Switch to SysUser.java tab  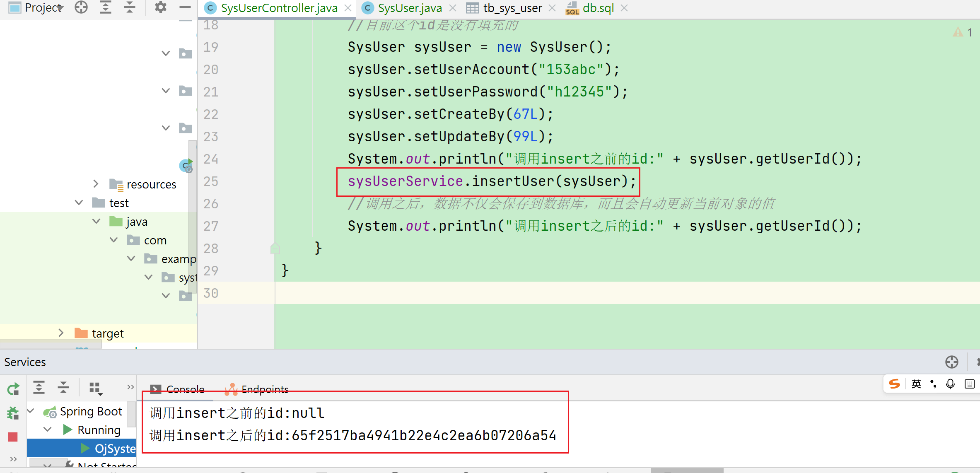[409, 8]
